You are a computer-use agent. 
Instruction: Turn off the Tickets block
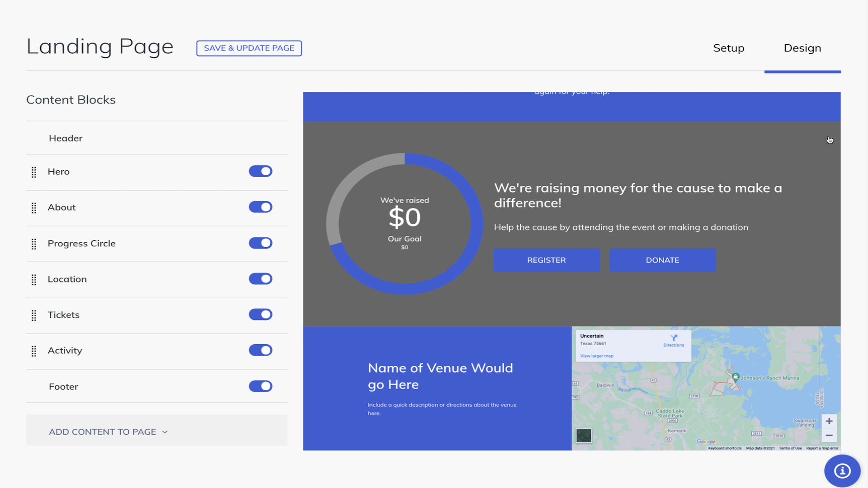point(260,314)
